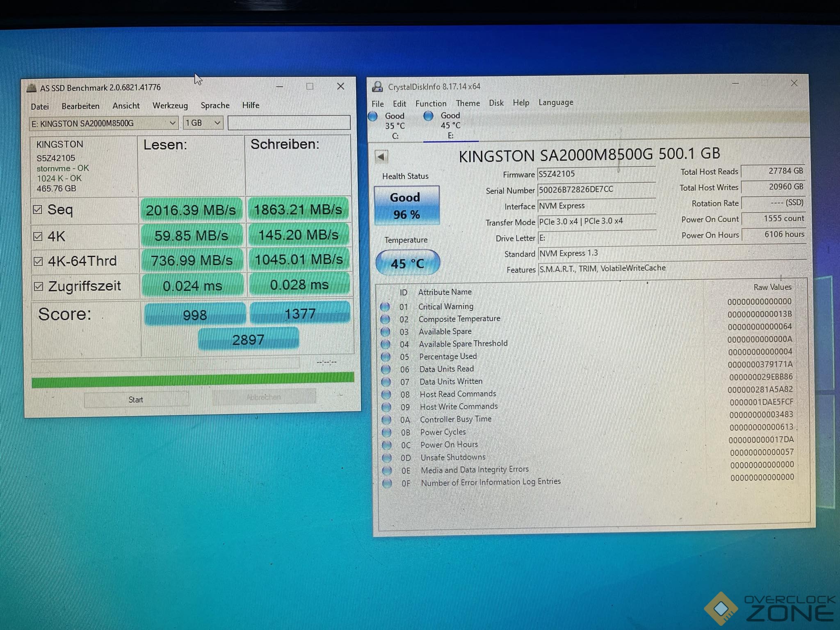Screen dimensions: 840x630
Task: Expand the 1 GB test size dropdown
Action: point(203,123)
